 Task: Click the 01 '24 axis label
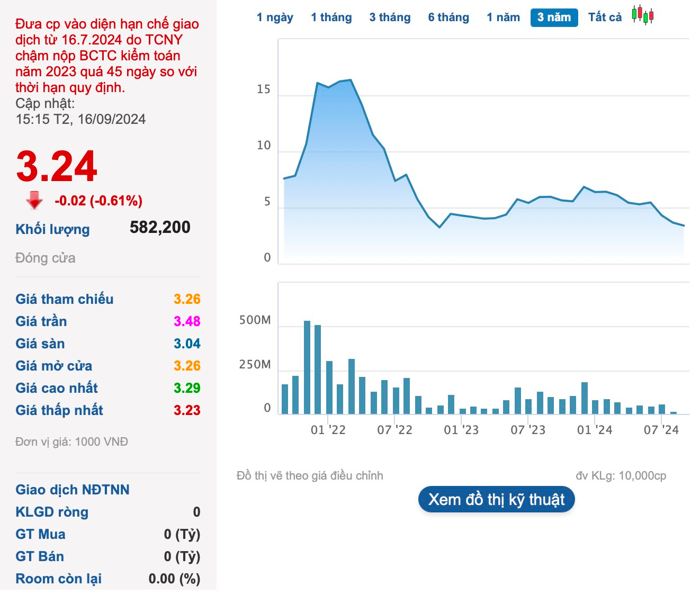[595, 430]
